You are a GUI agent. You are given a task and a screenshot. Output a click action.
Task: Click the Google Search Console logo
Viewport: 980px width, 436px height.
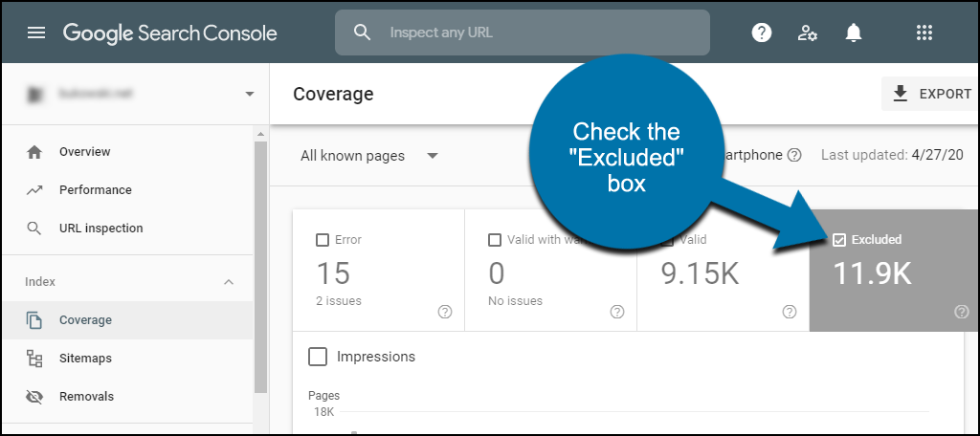(170, 33)
